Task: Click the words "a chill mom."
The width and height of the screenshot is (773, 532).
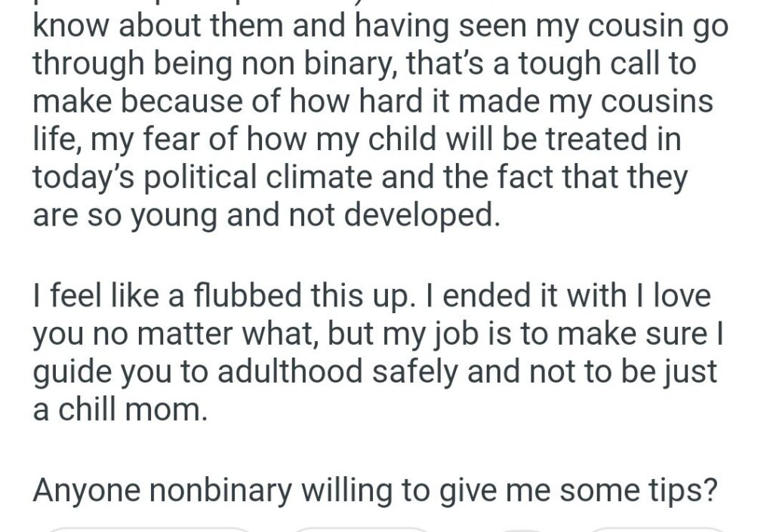Action: (119, 411)
